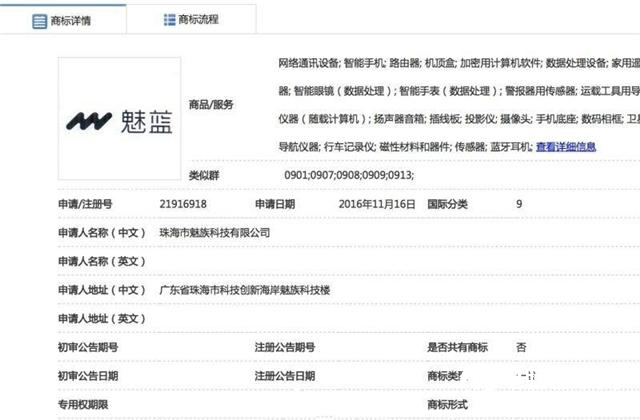The image size is (640, 420).
Task: Click the 注册公告日期 label
Action: (x=285, y=376)
